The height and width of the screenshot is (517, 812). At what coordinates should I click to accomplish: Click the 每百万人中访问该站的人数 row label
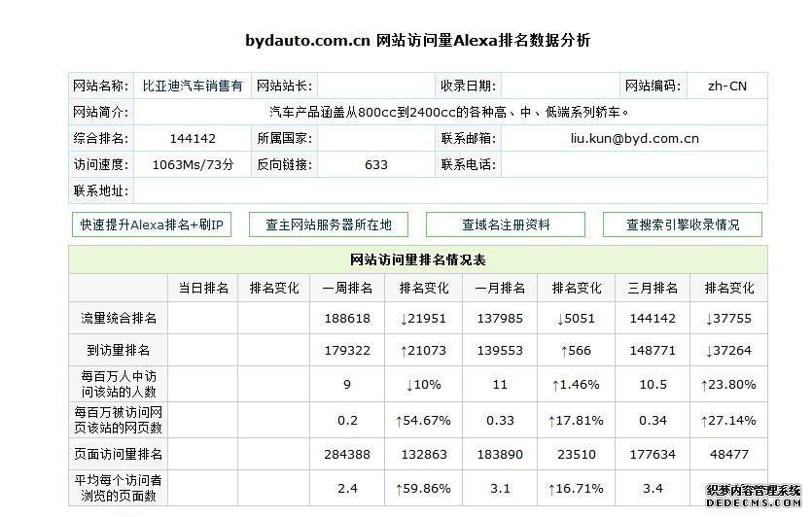coord(118,384)
